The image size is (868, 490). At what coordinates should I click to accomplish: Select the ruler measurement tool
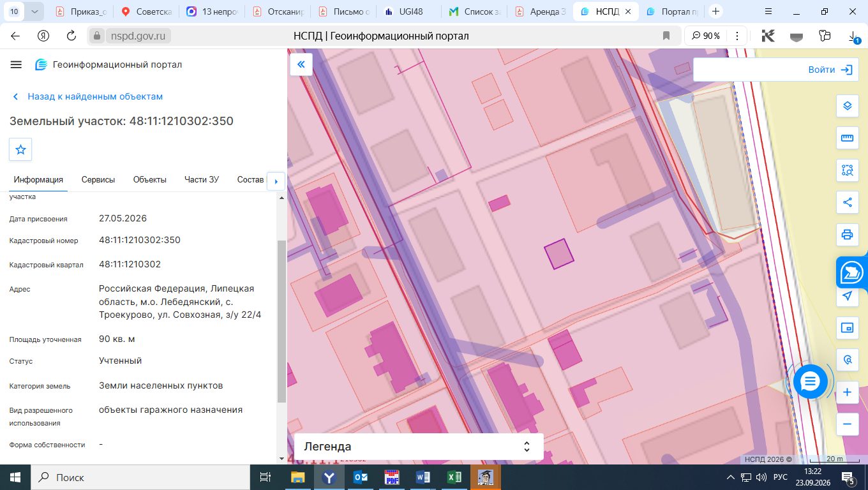[847, 138]
